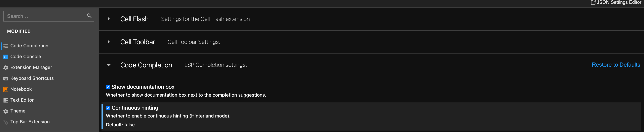
Task: Click the orange Notebook icon
Action: point(6,89)
